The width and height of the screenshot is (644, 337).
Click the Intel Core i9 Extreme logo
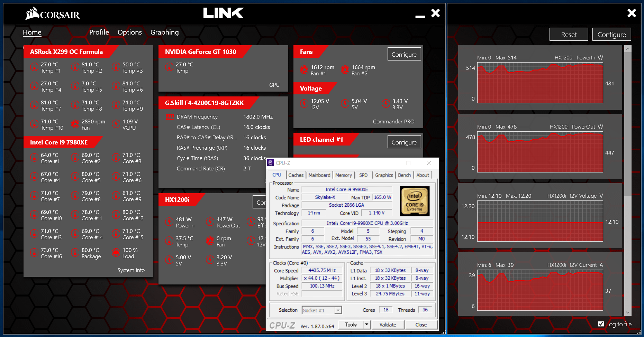(414, 200)
